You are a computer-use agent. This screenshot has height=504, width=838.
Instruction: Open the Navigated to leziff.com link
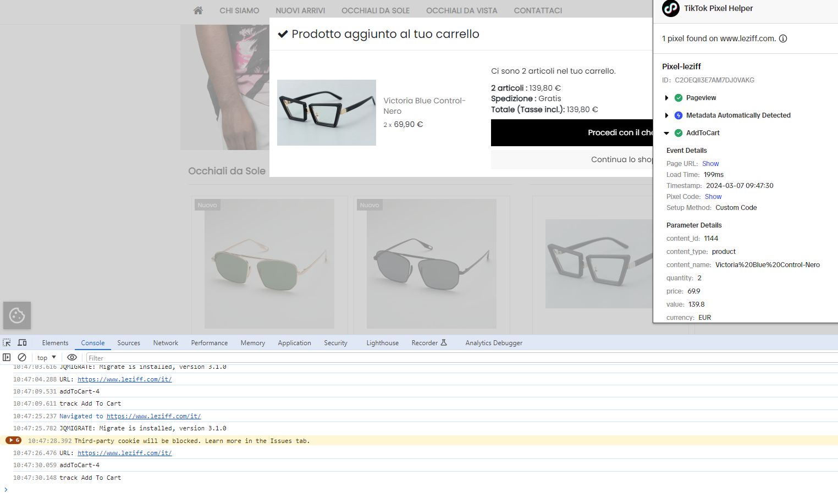153,416
